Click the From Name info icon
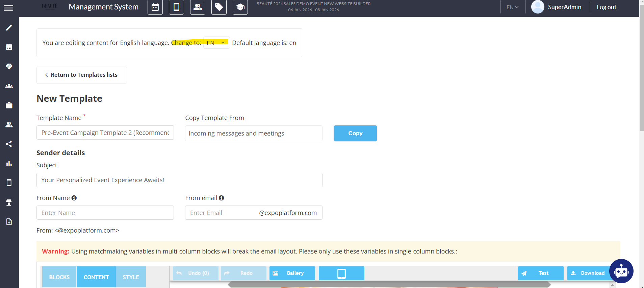The height and width of the screenshot is (288, 644). coord(74,198)
